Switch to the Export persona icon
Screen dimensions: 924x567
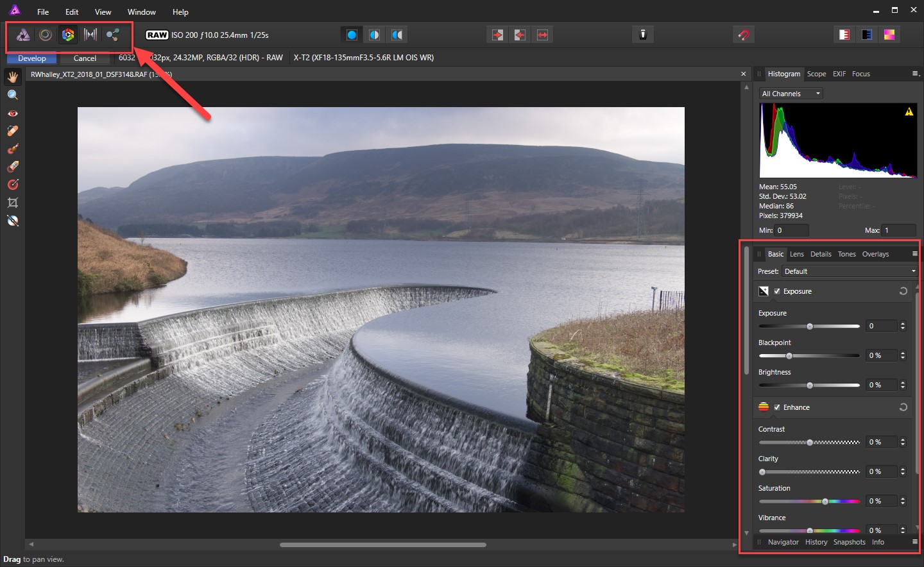[x=113, y=35]
